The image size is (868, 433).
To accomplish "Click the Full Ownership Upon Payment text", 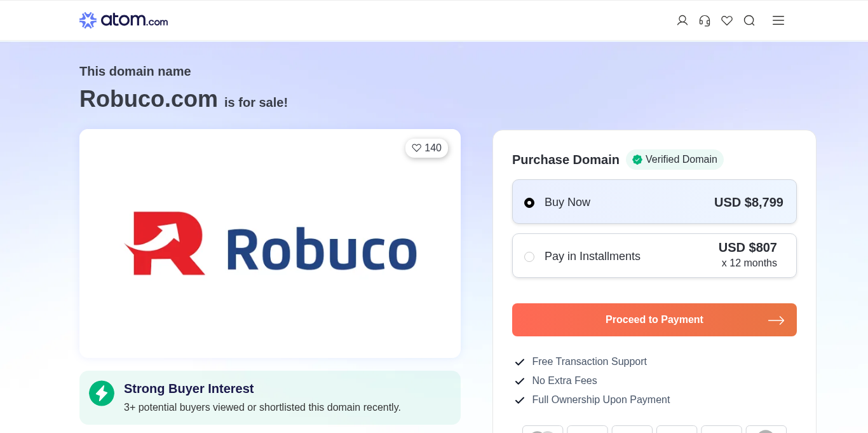I will [600, 400].
